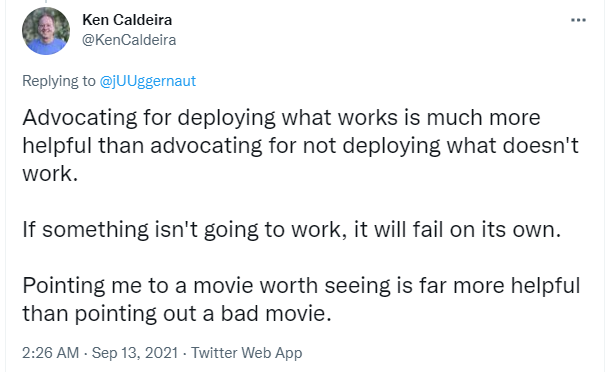
Task: Click the sentence 'If something isn't going to work'
Action: pyautogui.click(x=291, y=229)
